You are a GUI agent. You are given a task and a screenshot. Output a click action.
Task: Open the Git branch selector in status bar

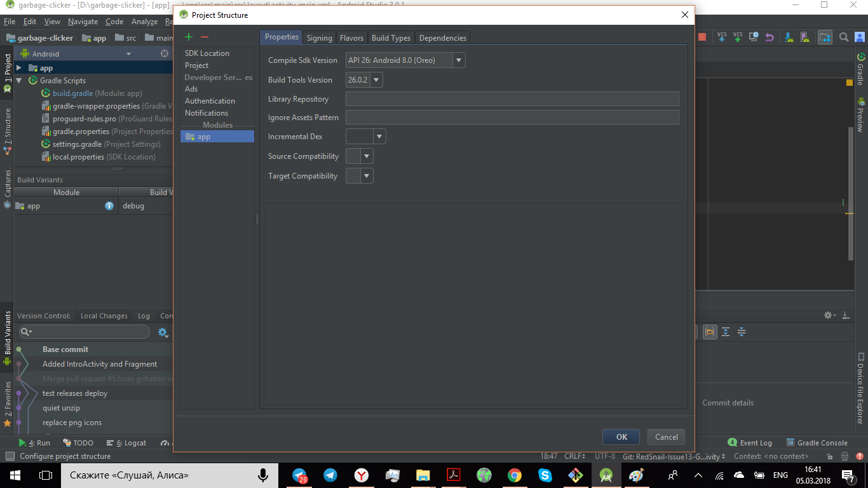[x=674, y=456]
